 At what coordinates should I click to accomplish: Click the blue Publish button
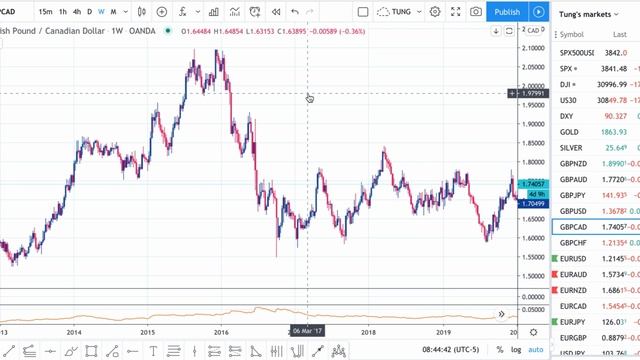tap(507, 12)
